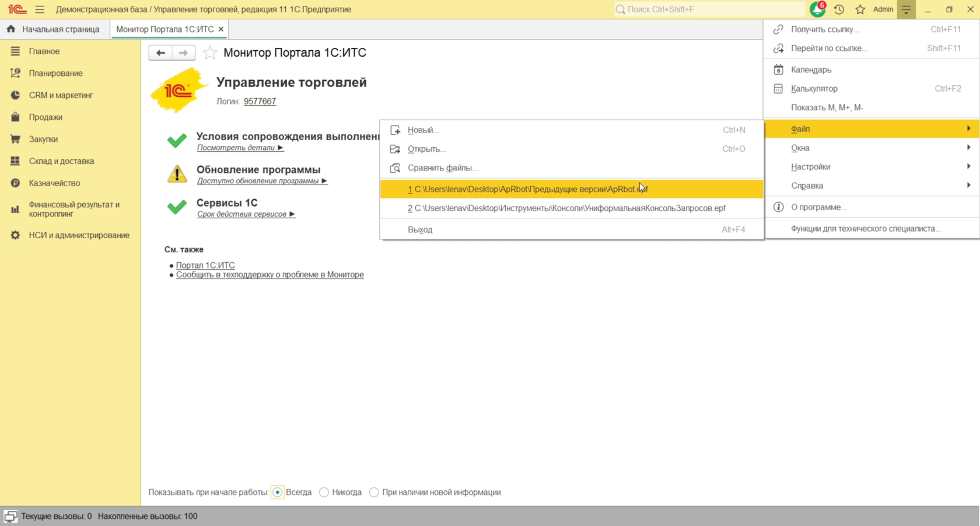Image resolution: width=980 pixels, height=526 pixels.
Task: Choose Перейти по ссылке menu item
Action: coord(872,48)
